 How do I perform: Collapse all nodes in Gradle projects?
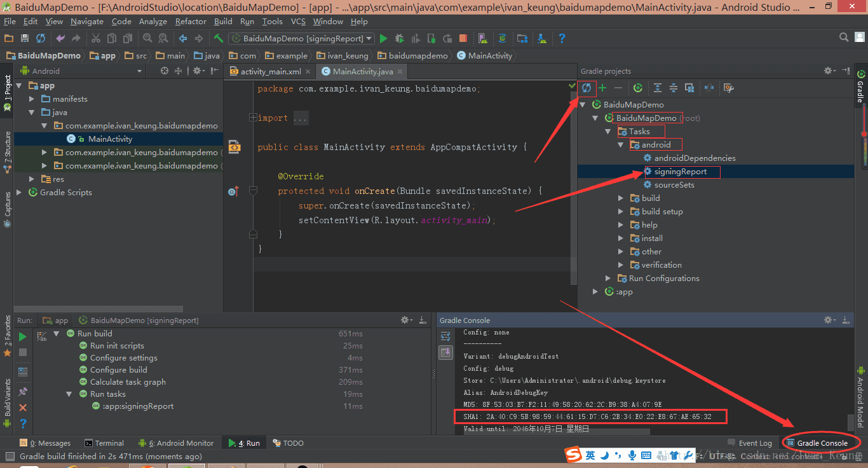click(674, 88)
